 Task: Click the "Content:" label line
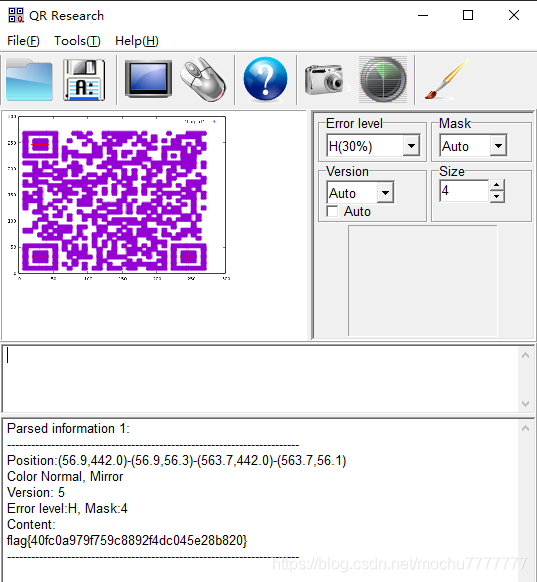pos(31,524)
